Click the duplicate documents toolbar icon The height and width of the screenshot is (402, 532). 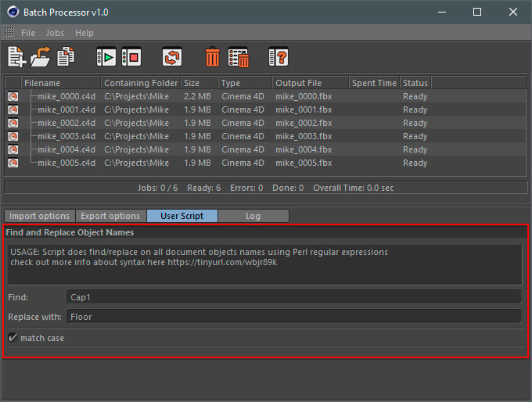point(66,57)
